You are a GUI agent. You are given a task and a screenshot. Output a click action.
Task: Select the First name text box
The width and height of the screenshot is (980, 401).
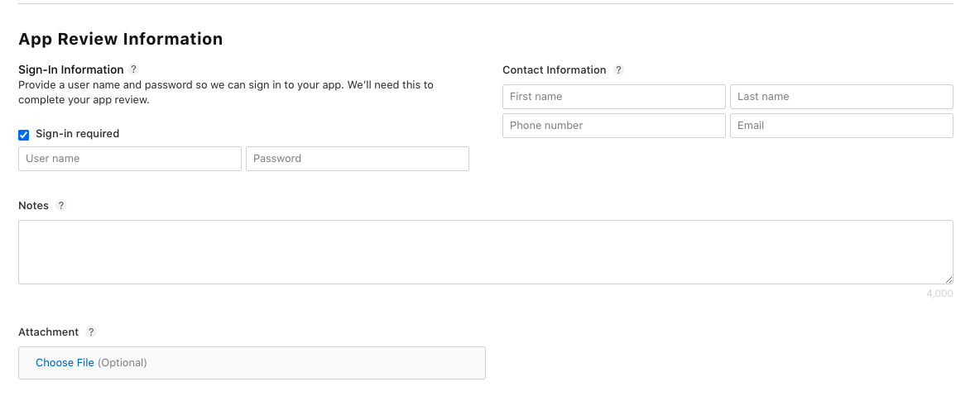[x=613, y=97]
